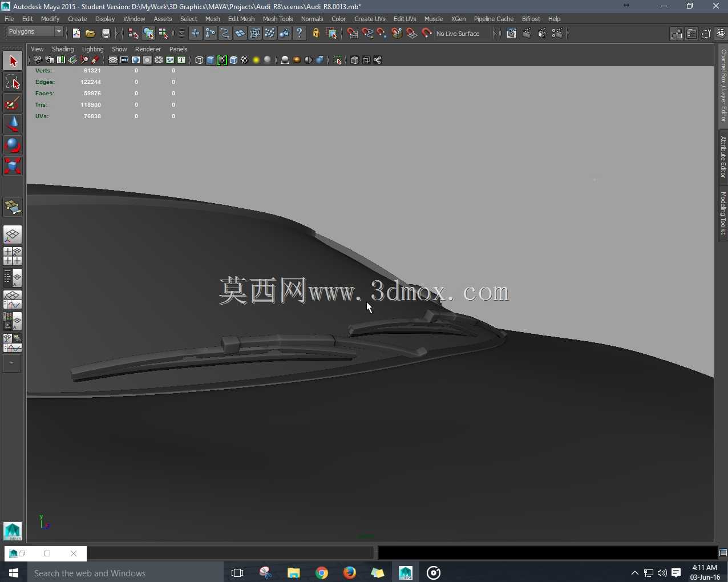Click Select by hierarchy mode icon

point(134,34)
